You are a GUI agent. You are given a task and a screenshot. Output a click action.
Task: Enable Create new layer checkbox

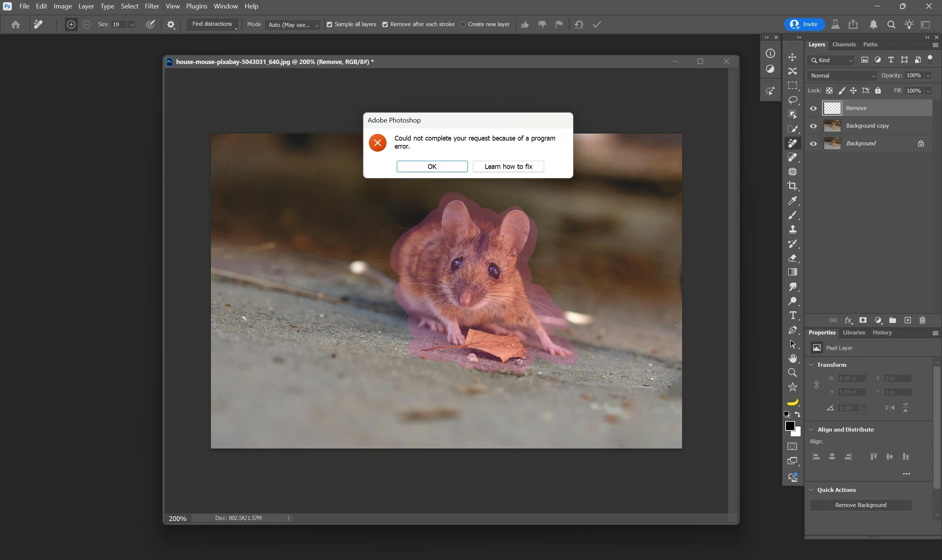coord(462,25)
